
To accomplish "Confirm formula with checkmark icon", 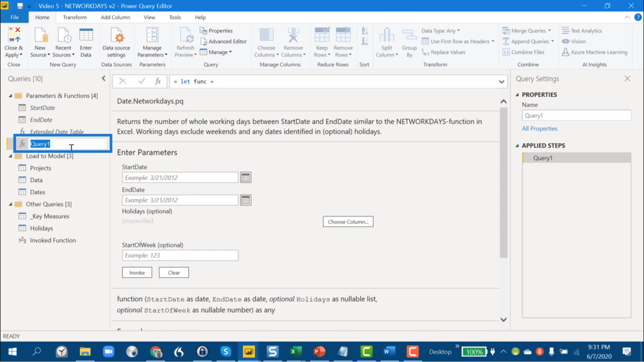I will click(142, 81).
